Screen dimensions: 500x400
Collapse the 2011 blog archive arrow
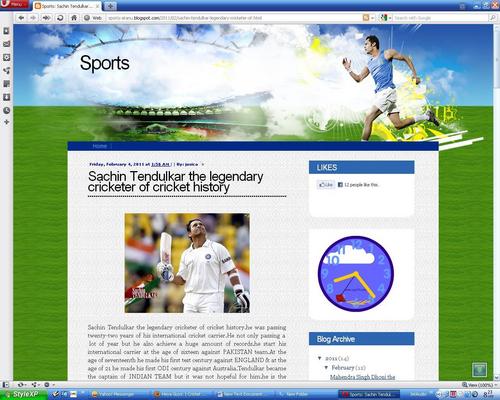[x=320, y=358]
